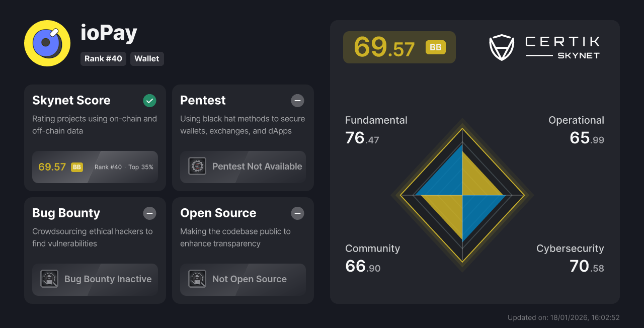Click the ioPay circular app logo
The image size is (644, 328).
click(x=47, y=43)
